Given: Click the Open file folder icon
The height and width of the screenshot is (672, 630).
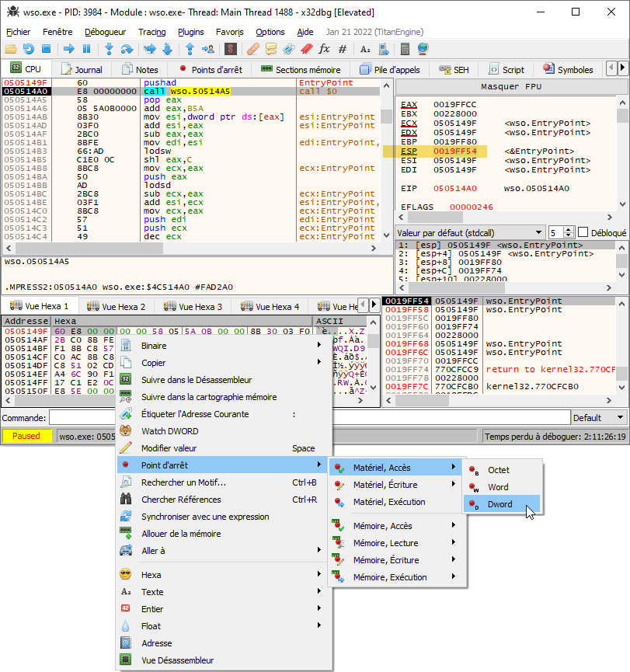Looking at the screenshot, I should point(11,49).
